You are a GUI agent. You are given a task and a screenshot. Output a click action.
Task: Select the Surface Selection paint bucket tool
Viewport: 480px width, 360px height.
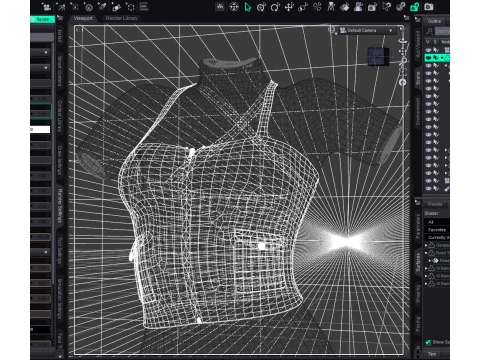pyautogui.click(x=345, y=7)
